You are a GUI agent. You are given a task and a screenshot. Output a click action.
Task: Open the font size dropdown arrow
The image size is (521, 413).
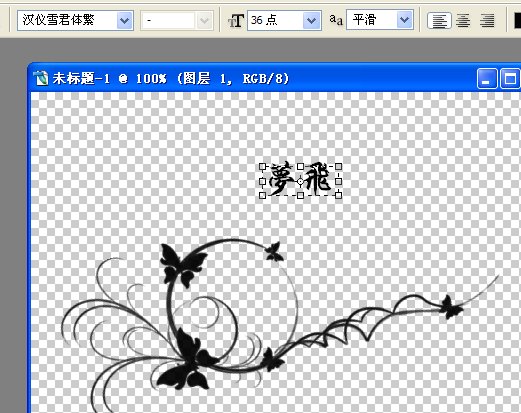(312, 21)
